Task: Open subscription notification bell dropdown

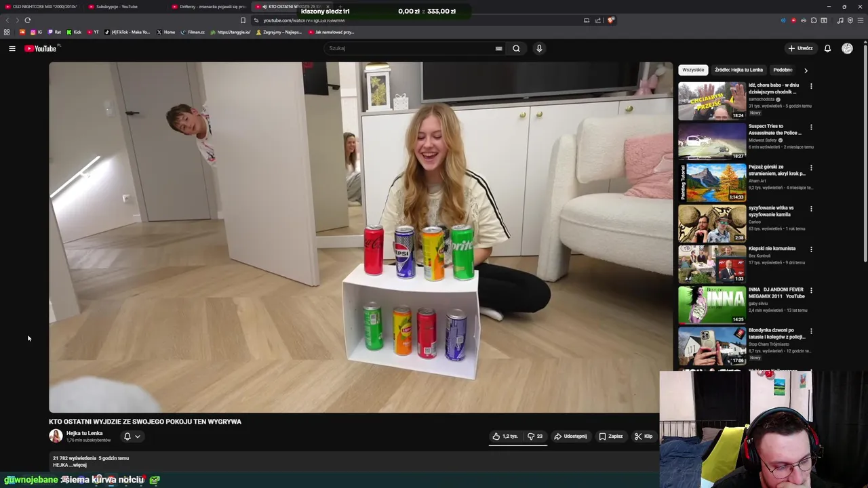Action: [132, 436]
